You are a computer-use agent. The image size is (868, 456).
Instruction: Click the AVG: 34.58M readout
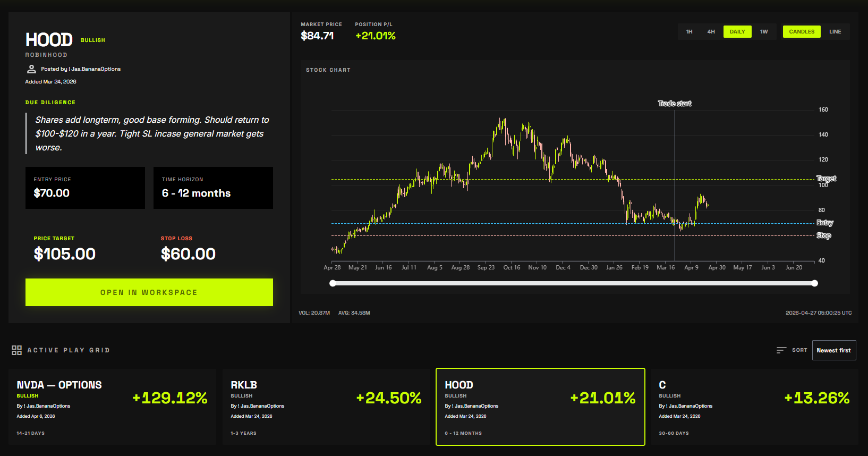[354, 313]
